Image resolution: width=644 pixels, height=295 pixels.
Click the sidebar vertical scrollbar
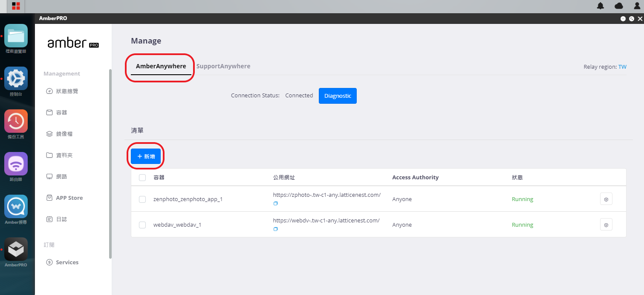pos(110,164)
